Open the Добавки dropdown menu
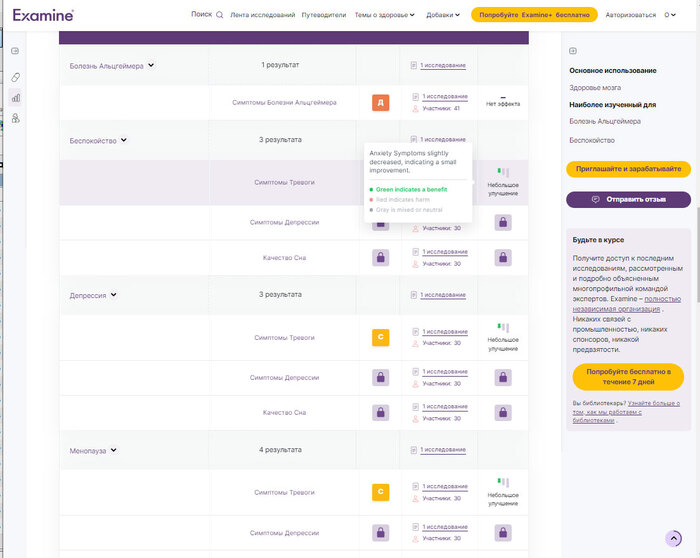Screen dimensions: 700x558 pyautogui.click(x=443, y=15)
